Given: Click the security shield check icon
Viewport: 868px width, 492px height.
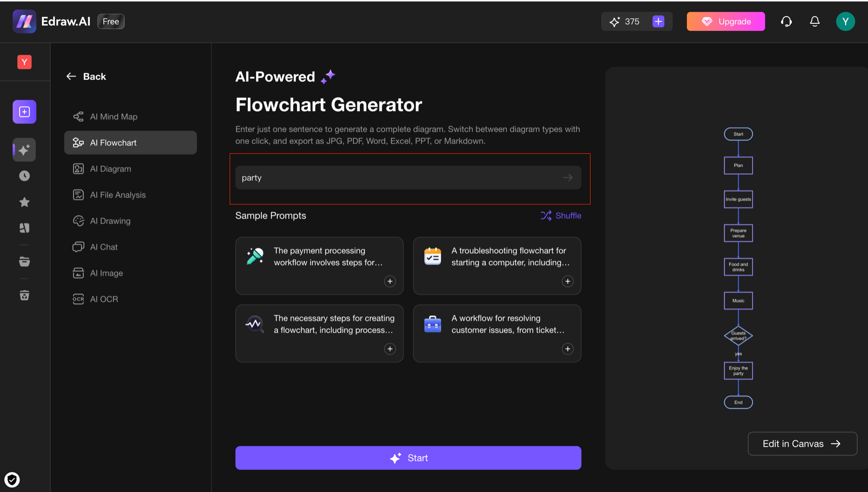Looking at the screenshot, I should tap(12, 480).
